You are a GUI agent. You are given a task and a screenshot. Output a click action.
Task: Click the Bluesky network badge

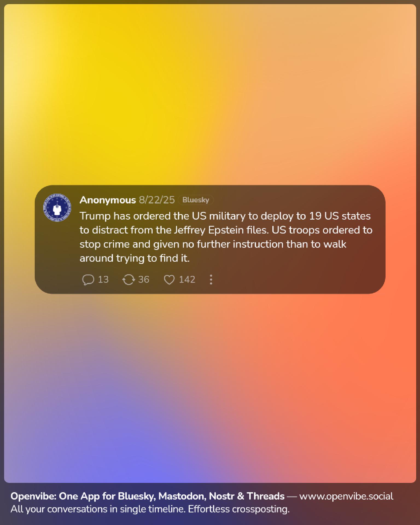coord(196,200)
